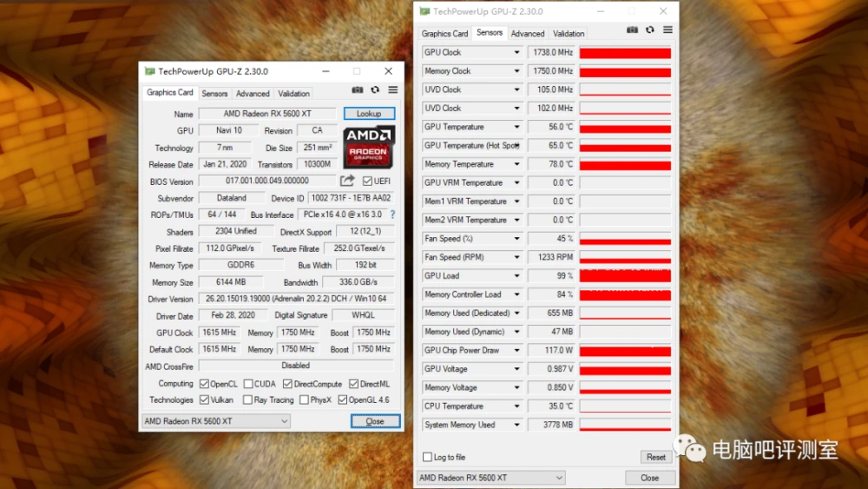The image size is (868, 489).
Task: Open hamburger menu in Sensors window
Action: tap(668, 30)
